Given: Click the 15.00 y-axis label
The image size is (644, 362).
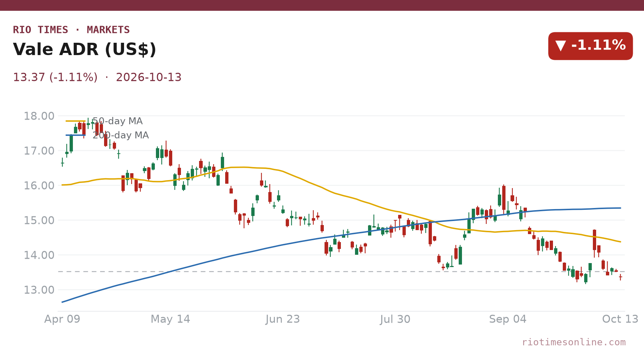Looking at the screenshot, I should [x=39, y=220].
